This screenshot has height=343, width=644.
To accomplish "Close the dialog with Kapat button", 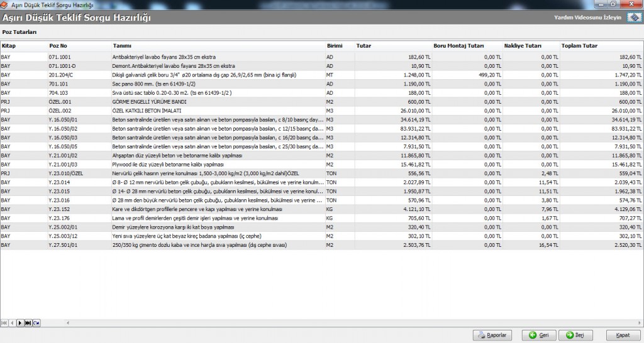I will [622, 335].
